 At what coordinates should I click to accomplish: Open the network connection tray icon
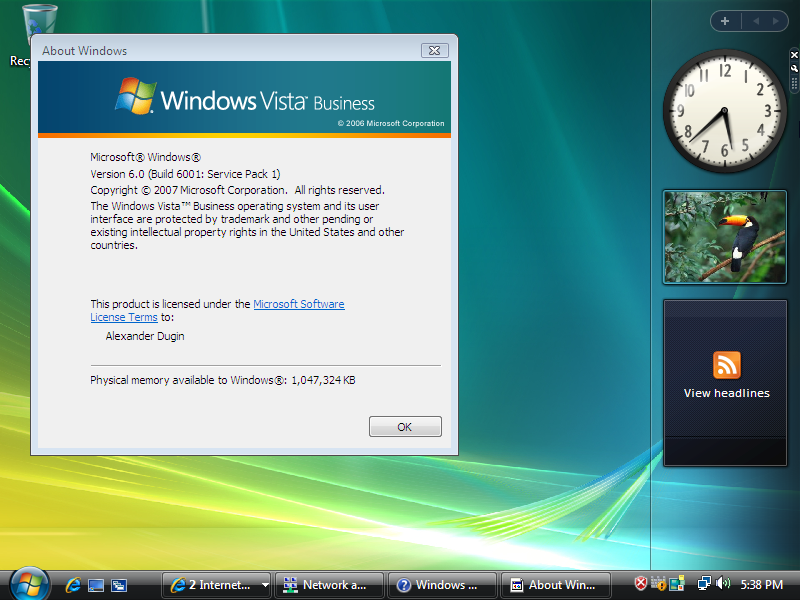pos(704,583)
